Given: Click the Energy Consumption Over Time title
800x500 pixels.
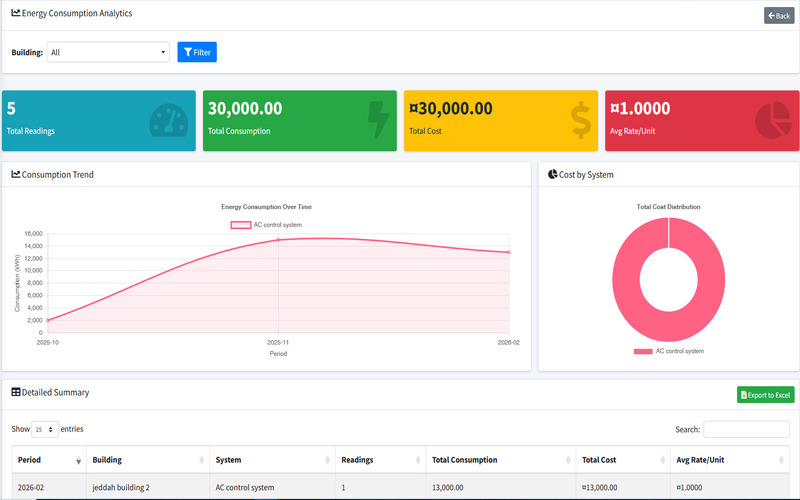Looking at the screenshot, I should click(x=266, y=207).
